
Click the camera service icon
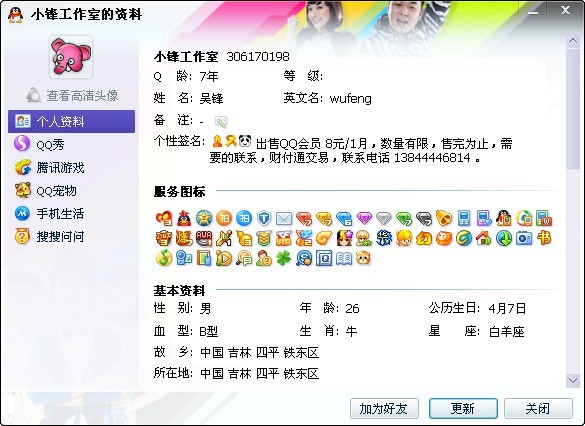pyautogui.click(x=524, y=238)
